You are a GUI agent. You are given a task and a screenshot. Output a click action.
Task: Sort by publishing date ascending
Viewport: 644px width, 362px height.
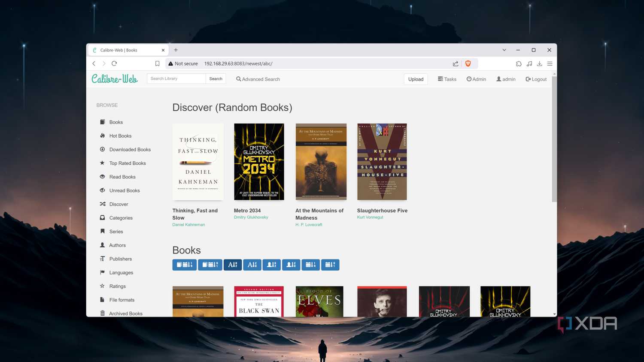point(310,265)
